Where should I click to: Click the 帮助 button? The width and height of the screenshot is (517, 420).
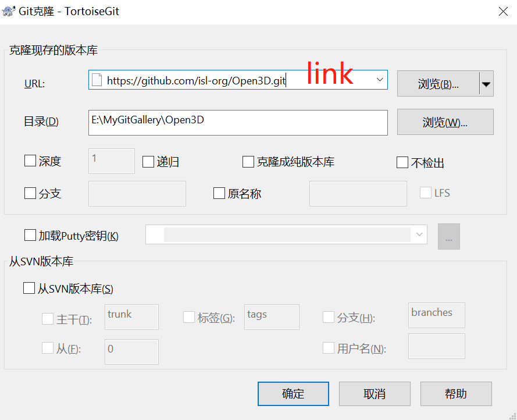(456, 394)
